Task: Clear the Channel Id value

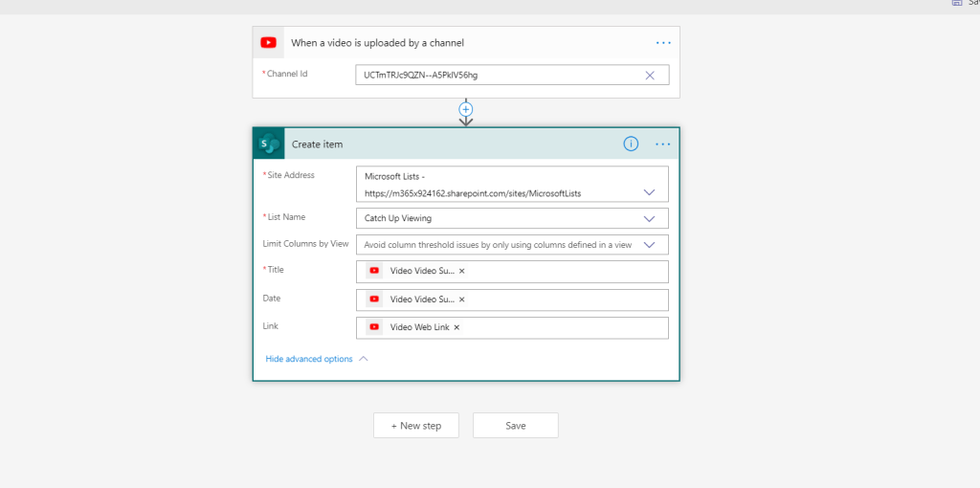Action: pos(650,76)
